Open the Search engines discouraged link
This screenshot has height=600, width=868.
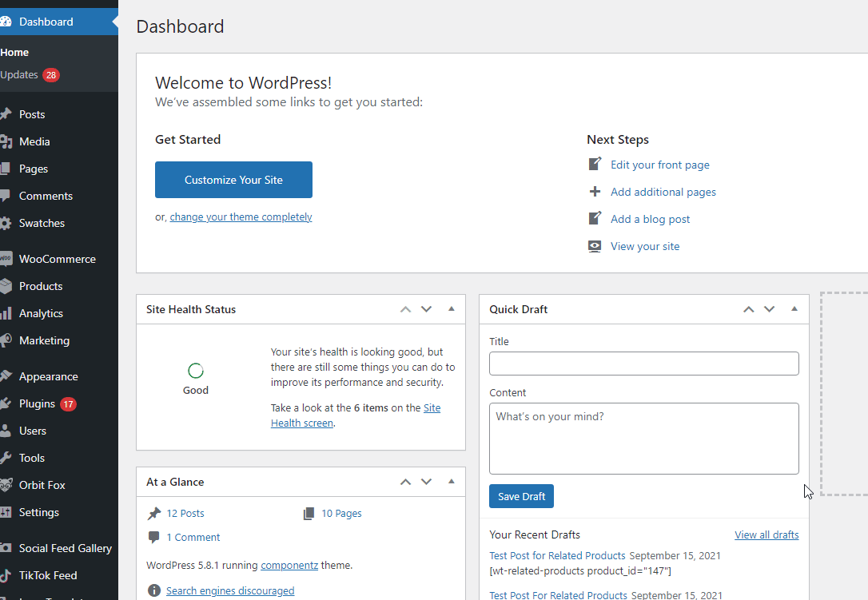click(x=230, y=590)
